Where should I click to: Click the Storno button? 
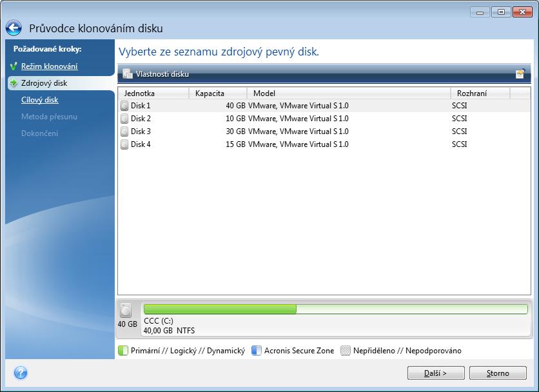tap(498, 373)
